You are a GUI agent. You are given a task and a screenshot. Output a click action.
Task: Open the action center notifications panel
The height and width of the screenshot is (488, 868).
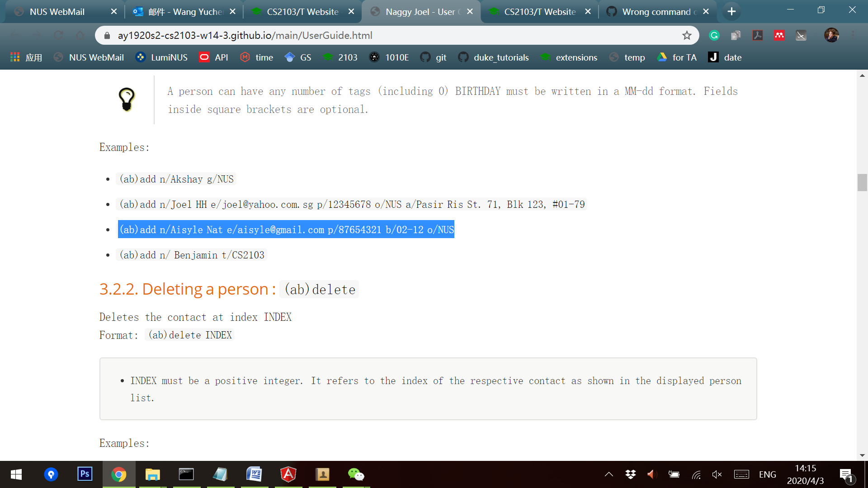pos(846,474)
